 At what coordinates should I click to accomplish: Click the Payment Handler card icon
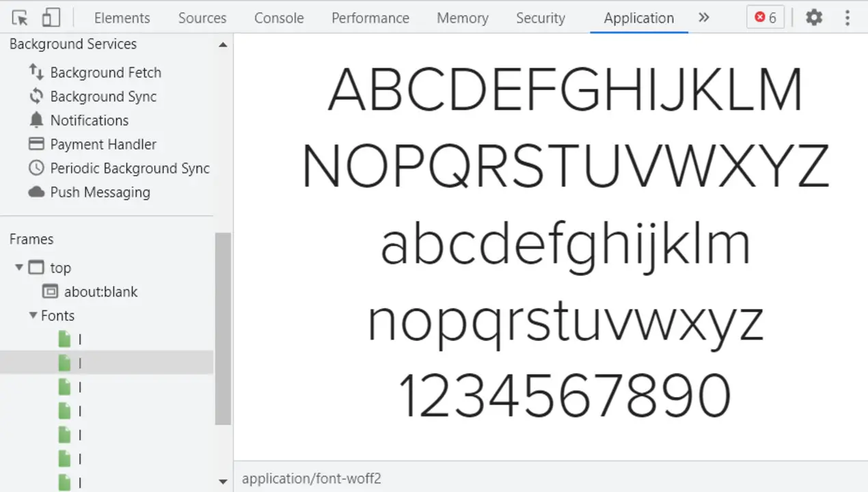[x=36, y=143]
